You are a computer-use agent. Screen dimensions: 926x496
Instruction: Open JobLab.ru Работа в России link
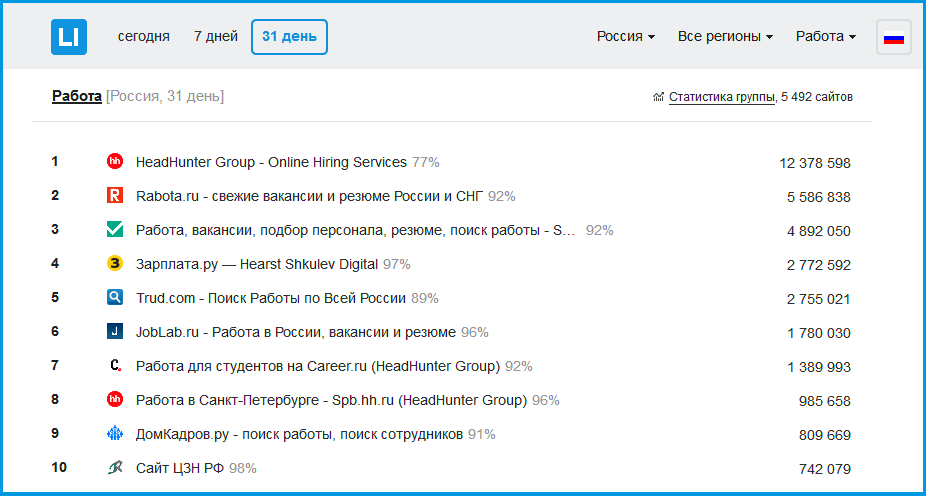[296, 332]
